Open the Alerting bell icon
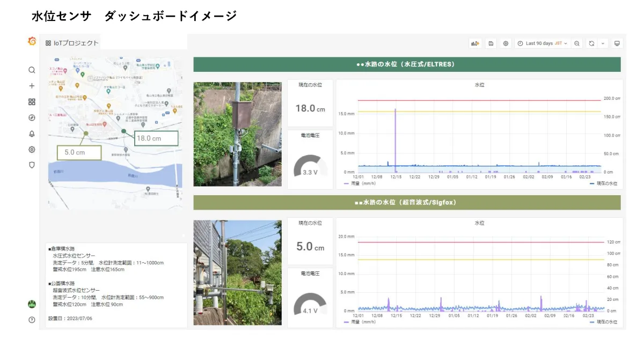Viewport: 644px width, 362px height. coord(32,134)
